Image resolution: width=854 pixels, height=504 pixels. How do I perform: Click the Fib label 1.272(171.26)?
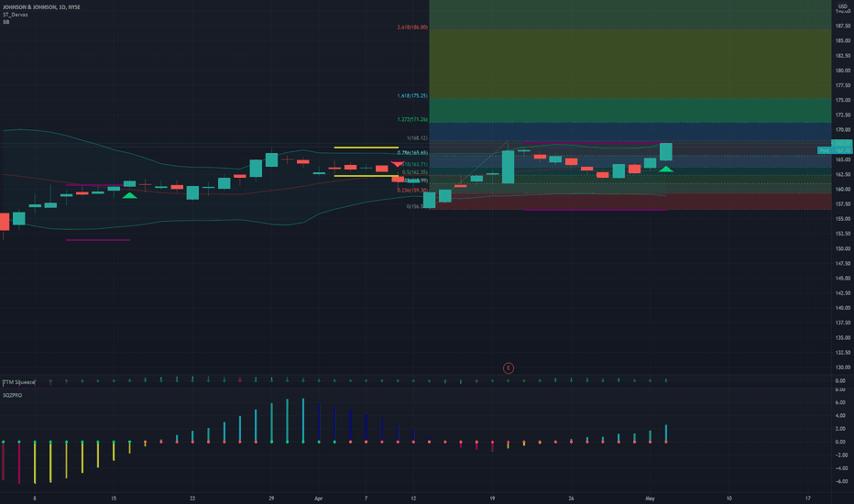pyautogui.click(x=412, y=119)
